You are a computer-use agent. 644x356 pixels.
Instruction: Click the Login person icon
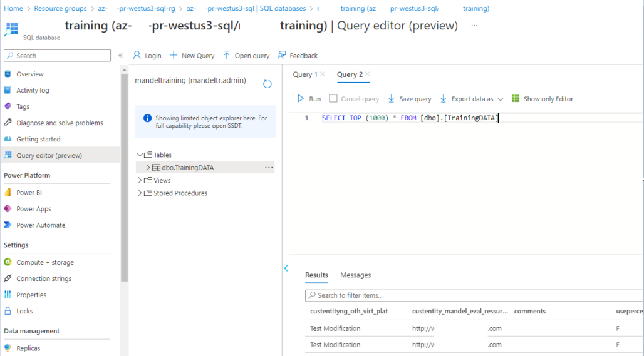[x=137, y=55]
